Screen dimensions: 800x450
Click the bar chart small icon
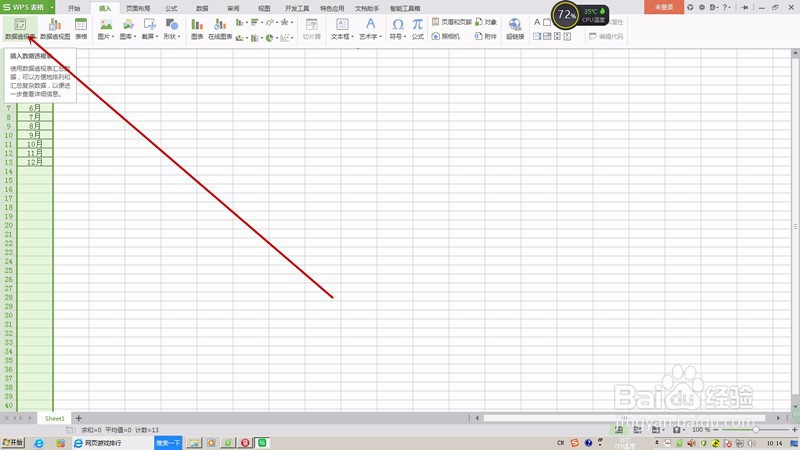[x=254, y=22]
